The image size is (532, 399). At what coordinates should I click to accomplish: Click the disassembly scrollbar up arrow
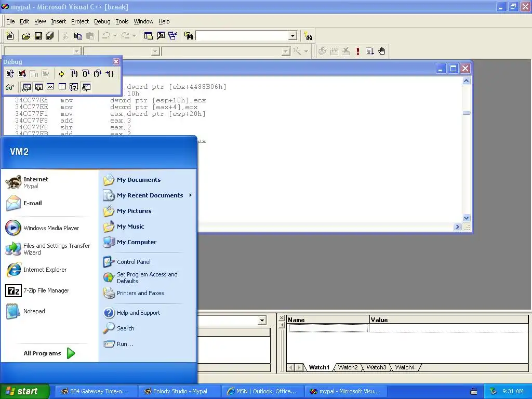(466, 81)
